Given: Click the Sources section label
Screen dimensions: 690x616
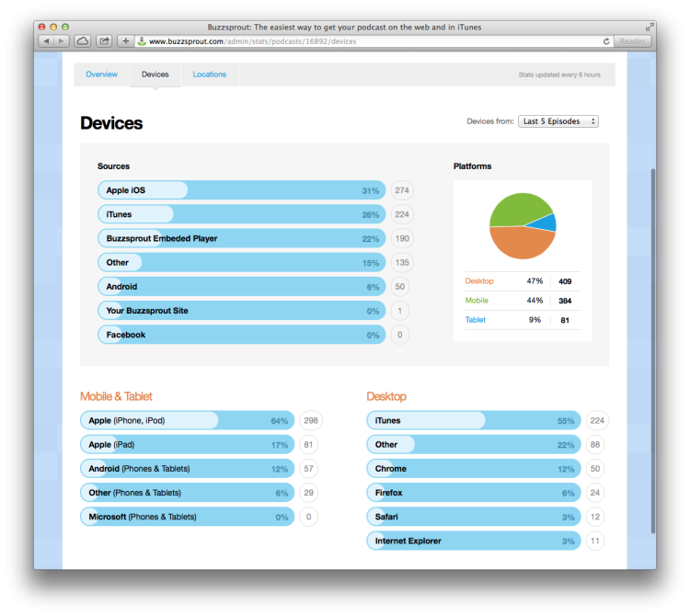Looking at the screenshot, I should [x=113, y=166].
